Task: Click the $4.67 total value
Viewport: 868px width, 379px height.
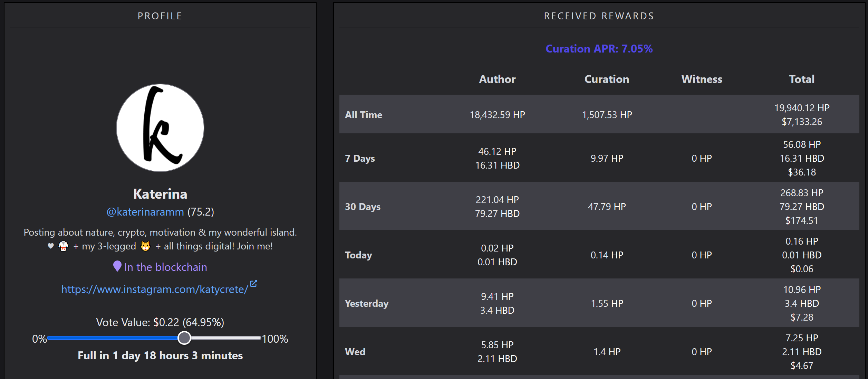Action: [802, 366]
